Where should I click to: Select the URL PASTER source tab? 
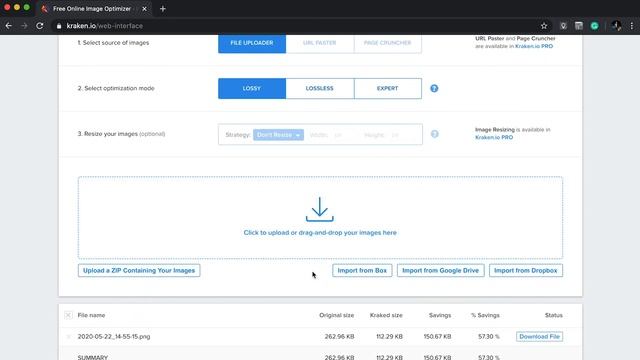320,43
